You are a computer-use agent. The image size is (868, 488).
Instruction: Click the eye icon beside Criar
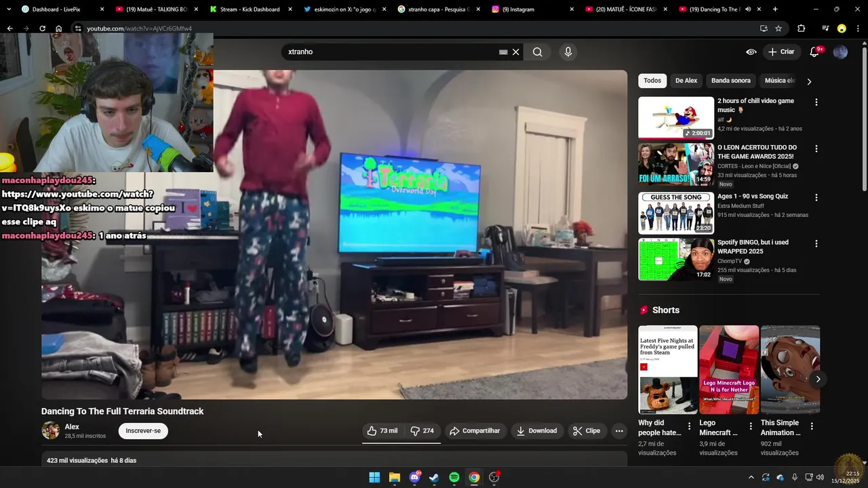point(751,52)
